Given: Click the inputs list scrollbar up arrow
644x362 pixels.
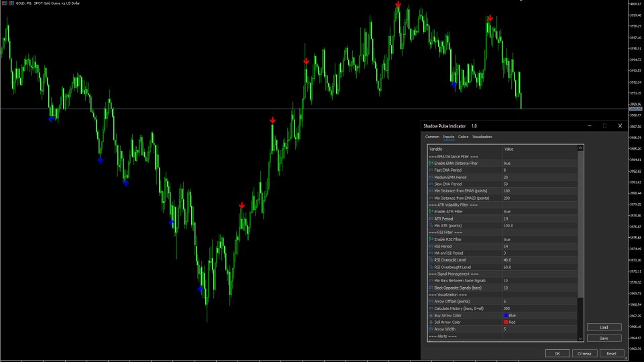Looking at the screenshot, I should [x=580, y=148].
